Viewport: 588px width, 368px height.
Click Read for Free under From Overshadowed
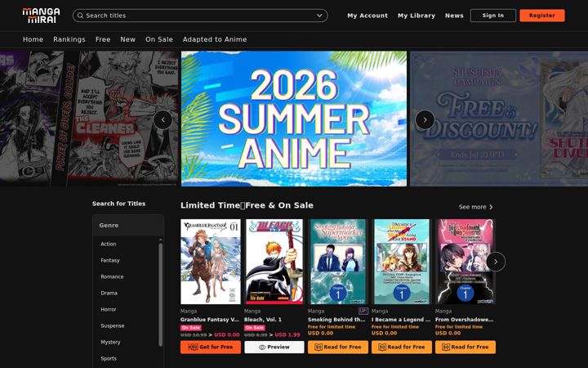tap(465, 347)
